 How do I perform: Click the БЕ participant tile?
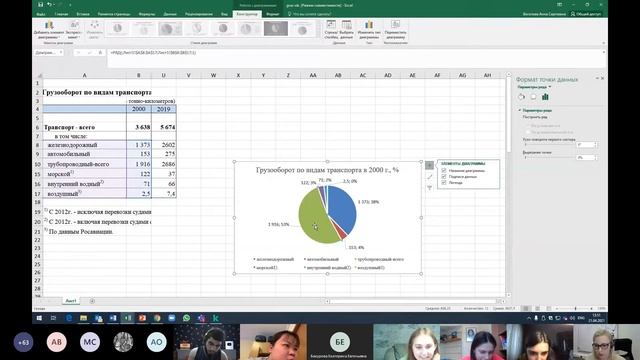tap(340, 342)
